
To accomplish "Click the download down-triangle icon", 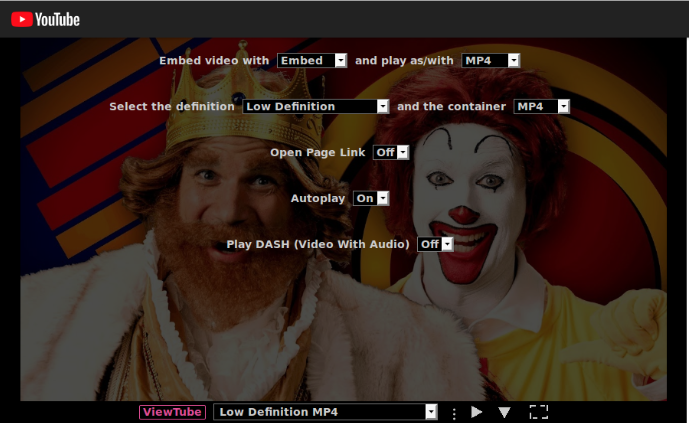I will pos(504,412).
